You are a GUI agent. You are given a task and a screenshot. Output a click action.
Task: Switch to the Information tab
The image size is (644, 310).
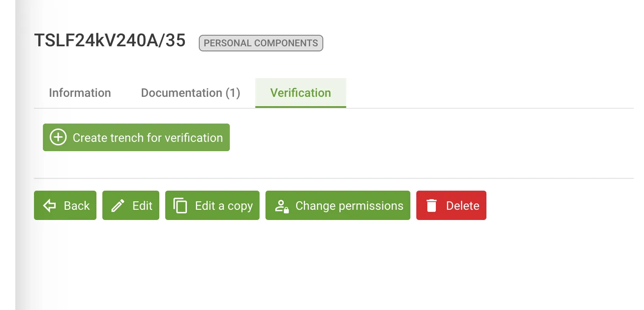[x=80, y=93]
